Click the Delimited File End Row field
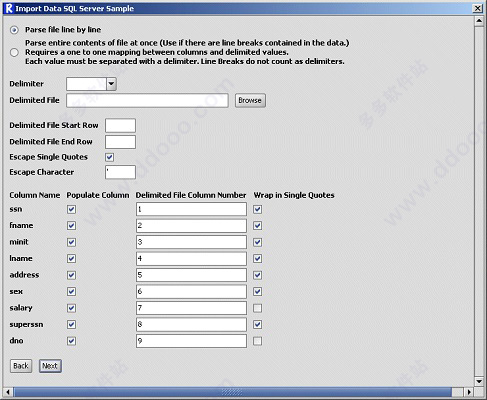Screen dimensions: 487x400 click(x=120, y=142)
